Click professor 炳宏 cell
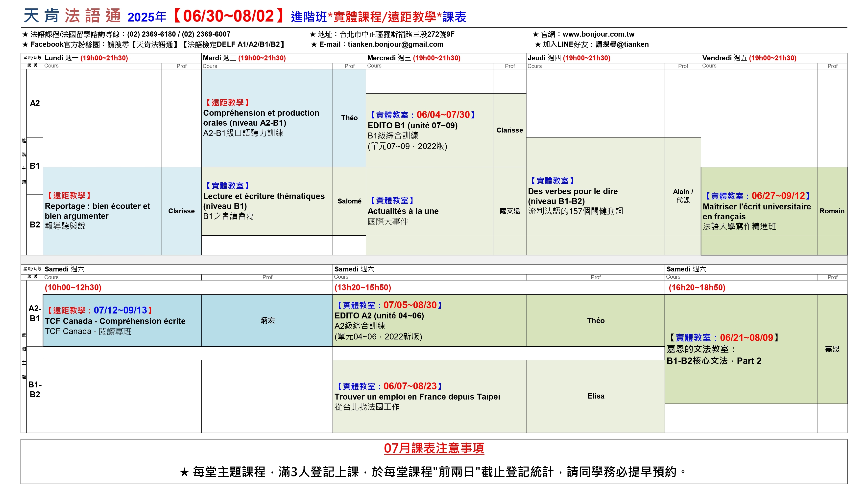Image resolution: width=868 pixels, height=492 pixels. [x=267, y=320]
